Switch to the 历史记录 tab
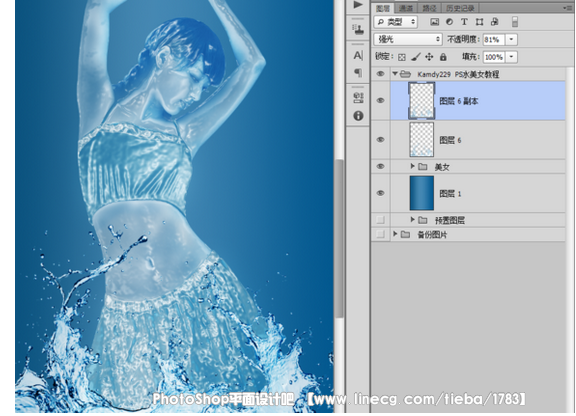The height and width of the screenshot is (416, 576). click(x=460, y=8)
